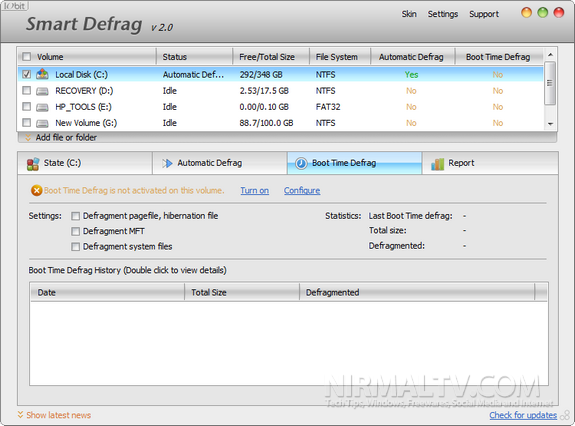575x426 pixels.
Task: Click history Defragmented column header
Action: click(417, 293)
